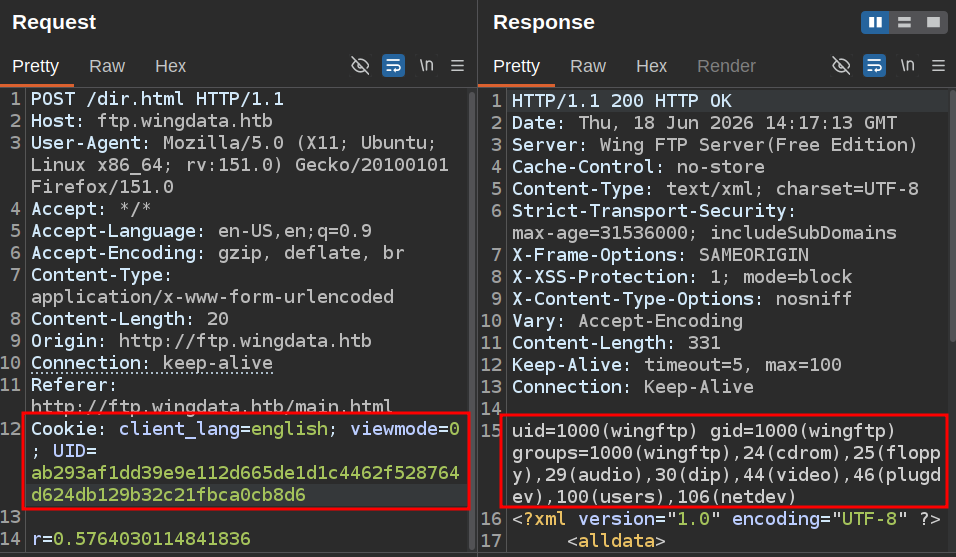Click the 'Content-Length: 20' request header
This screenshot has height=557, width=956.
pyautogui.click(x=130, y=319)
